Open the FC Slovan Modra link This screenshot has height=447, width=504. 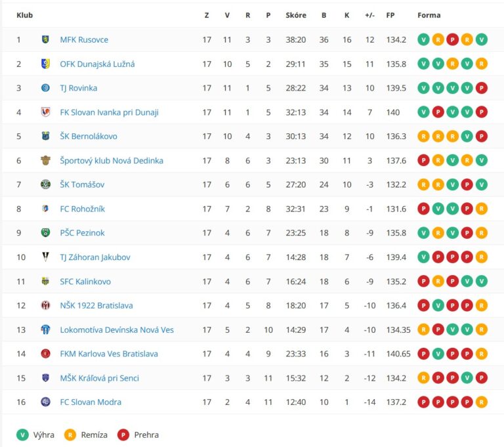click(91, 402)
